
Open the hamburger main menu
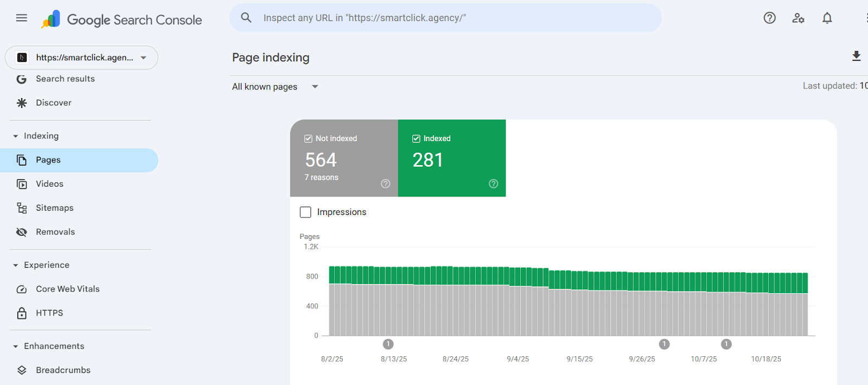pyautogui.click(x=22, y=18)
